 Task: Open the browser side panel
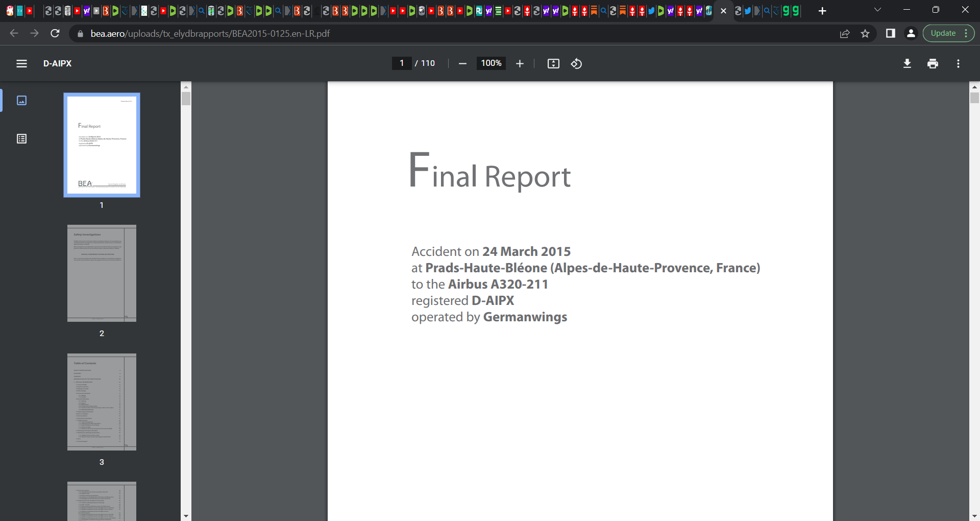point(891,33)
